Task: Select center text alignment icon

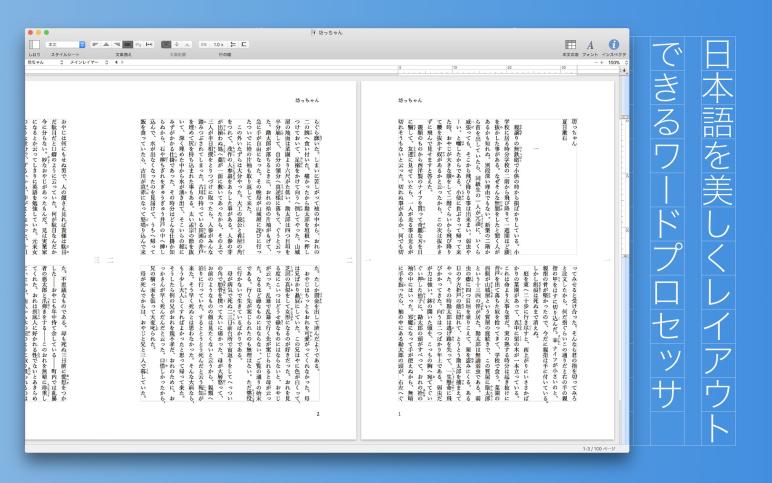Action: [x=106, y=44]
